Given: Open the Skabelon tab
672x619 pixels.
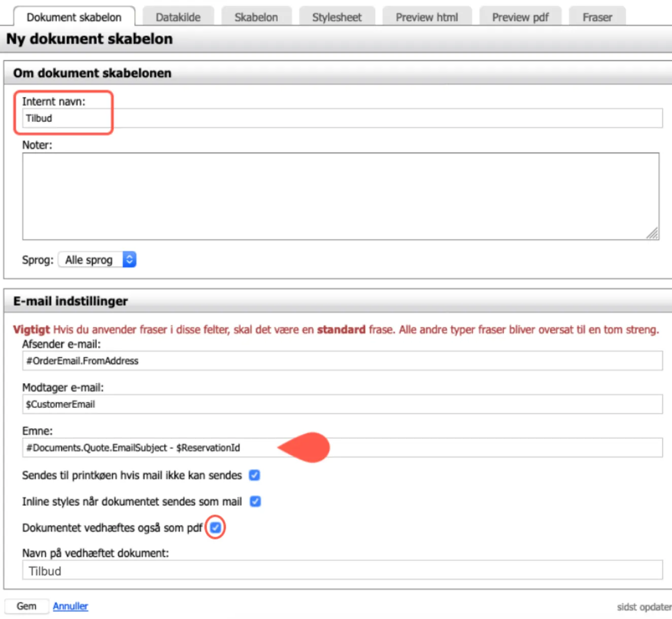Looking at the screenshot, I should pos(256,17).
